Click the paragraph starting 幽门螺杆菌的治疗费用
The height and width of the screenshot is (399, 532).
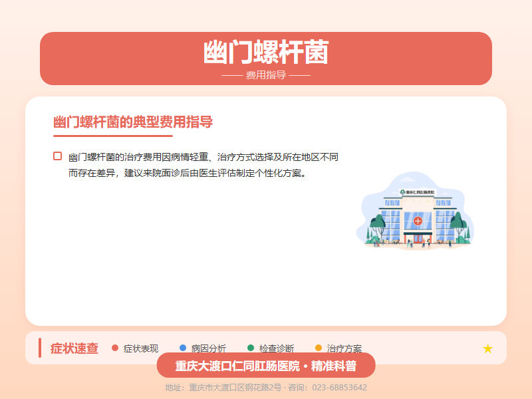203,165
